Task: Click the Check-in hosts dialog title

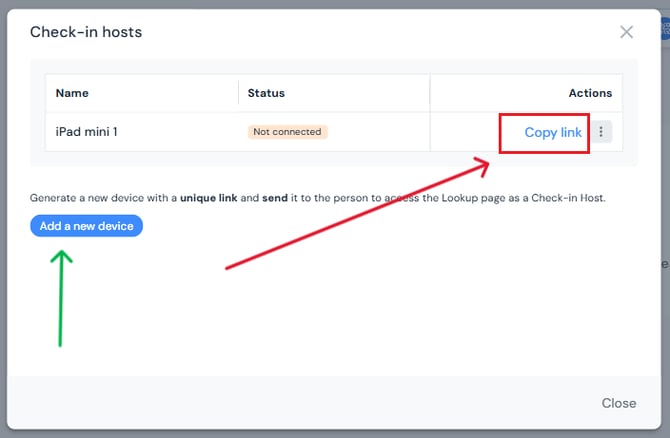Action: [x=86, y=32]
